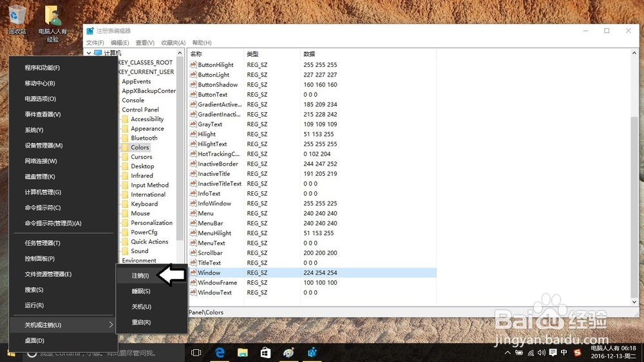Open the 帮助(H) menu
This screenshot has width=644, height=362.
pos(202,43)
